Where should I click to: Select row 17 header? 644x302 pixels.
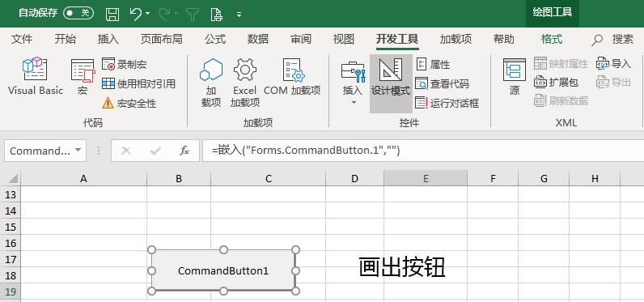[x=11, y=259]
